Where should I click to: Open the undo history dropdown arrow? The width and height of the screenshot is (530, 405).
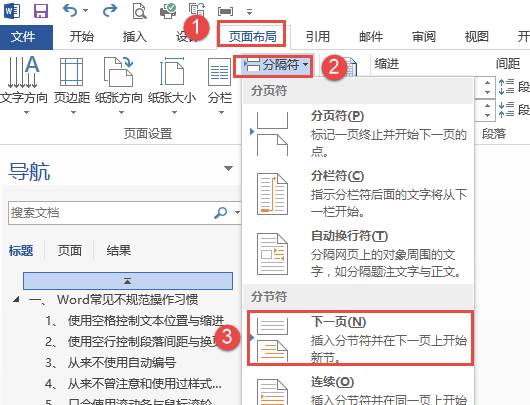[86, 11]
